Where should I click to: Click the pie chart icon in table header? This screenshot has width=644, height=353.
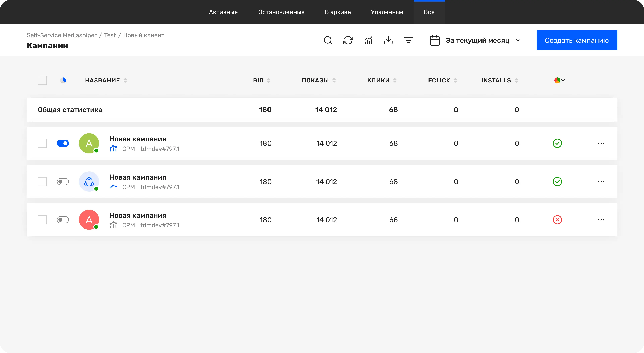point(63,80)
